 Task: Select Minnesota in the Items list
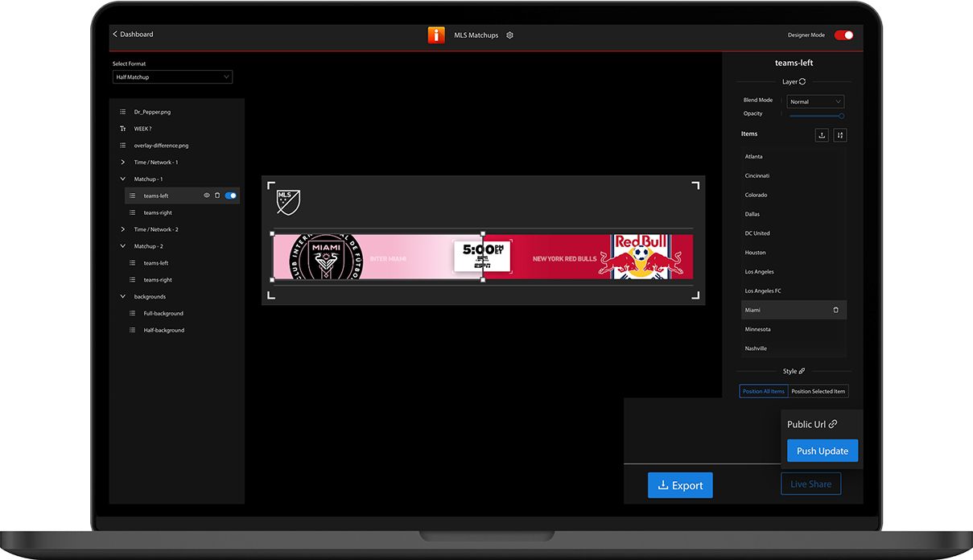[x=794, y=329]
